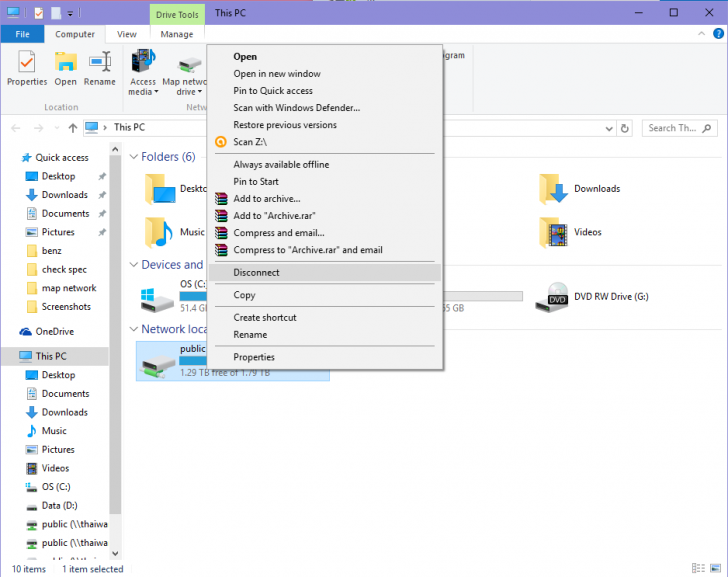This screenshot has width=728, height=577.
Task: Open Quick Access Toolbar customize dropdown
Action: [70, 13]
